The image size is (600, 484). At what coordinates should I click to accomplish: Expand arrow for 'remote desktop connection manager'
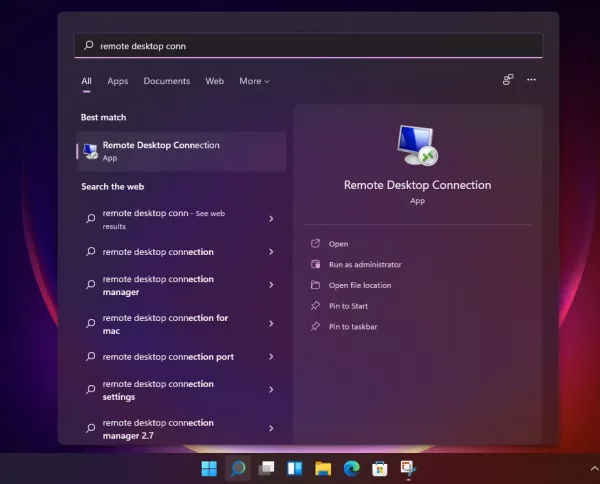click(x=271, y=285)
